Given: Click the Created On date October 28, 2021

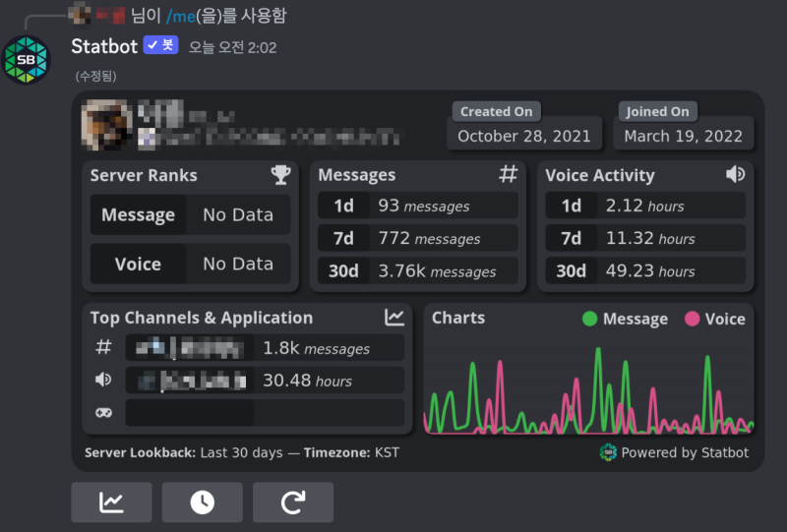Looking at the screenshot, I should (524, 136).
